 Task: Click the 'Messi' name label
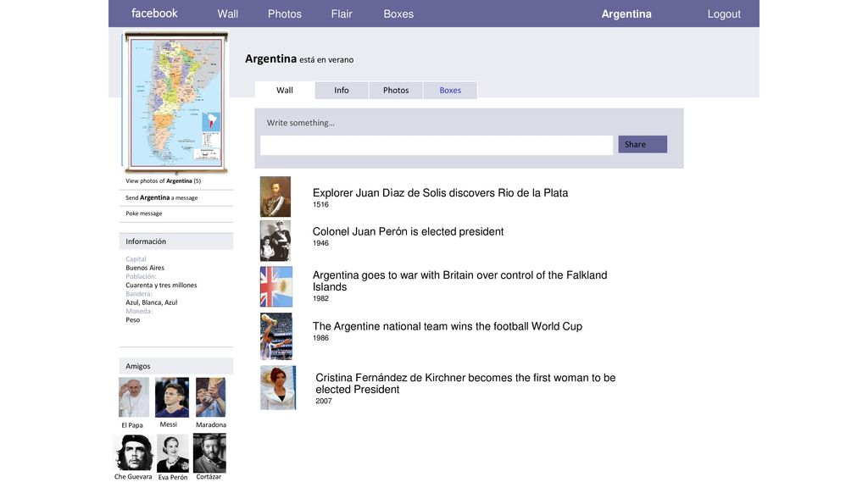[x=169, y=424]
